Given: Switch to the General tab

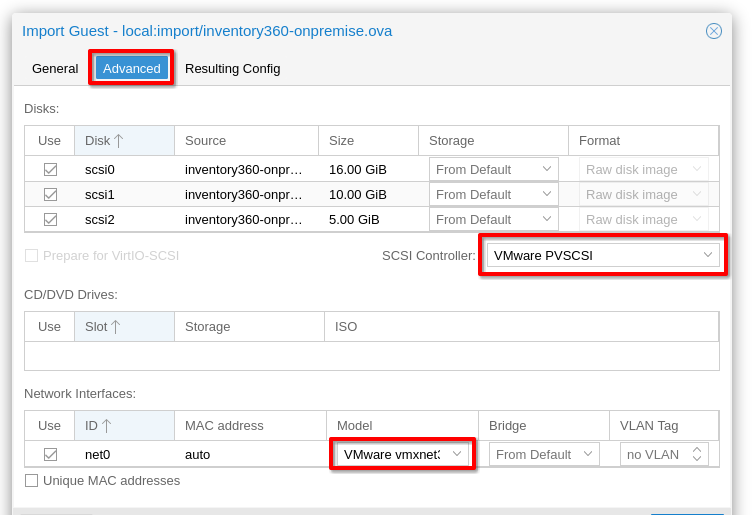Looking at the screenshot, I should click(x=55, y=68).
